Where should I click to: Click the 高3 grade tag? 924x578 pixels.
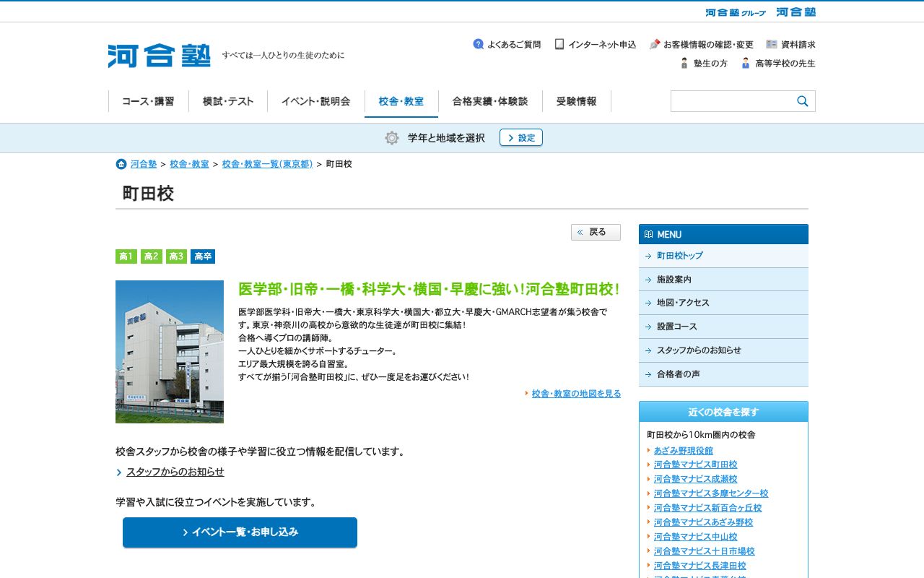tap(176, 256)
